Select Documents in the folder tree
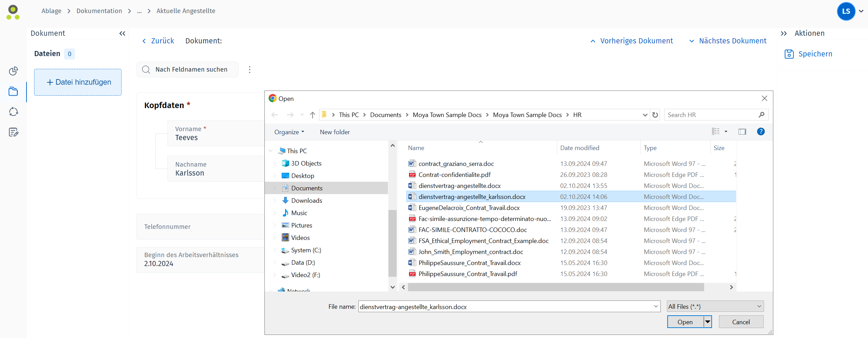The height and width of the screenshot is (338, 868). tap(306, 188)
